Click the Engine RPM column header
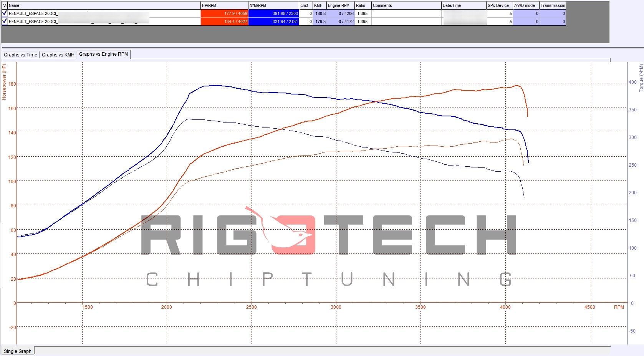Screen dimensions: 644x356 tap(341, 5)
